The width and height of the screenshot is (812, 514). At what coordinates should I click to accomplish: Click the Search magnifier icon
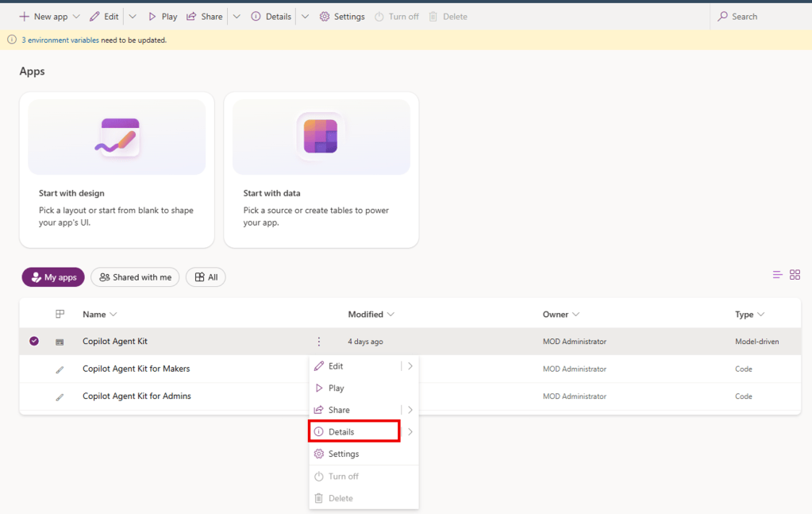point(722,17)
